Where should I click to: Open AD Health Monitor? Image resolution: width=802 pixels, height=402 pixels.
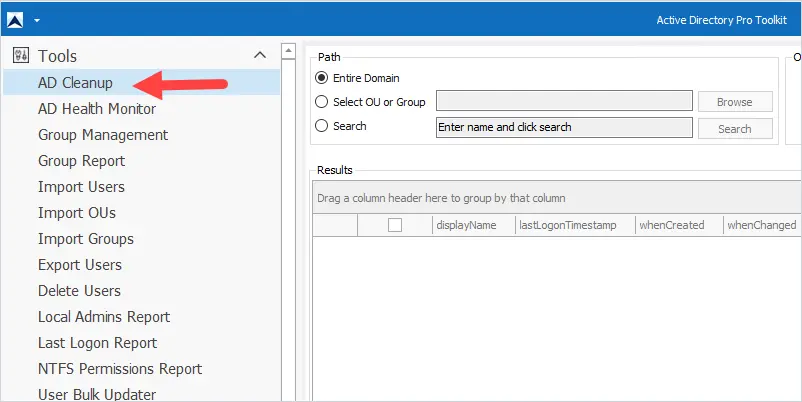(x=97, y=108)
